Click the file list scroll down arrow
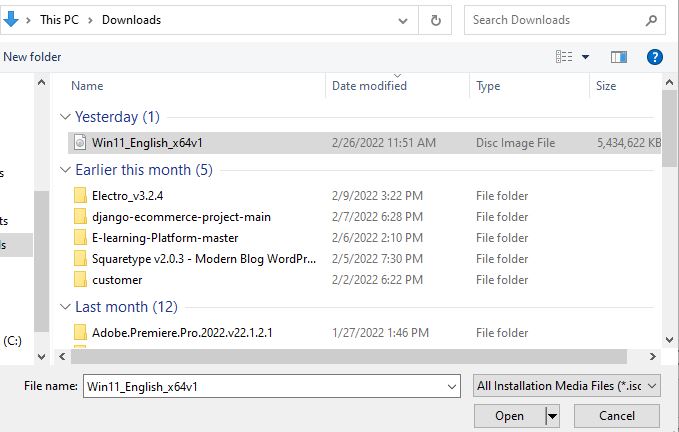 coord(669,339)
